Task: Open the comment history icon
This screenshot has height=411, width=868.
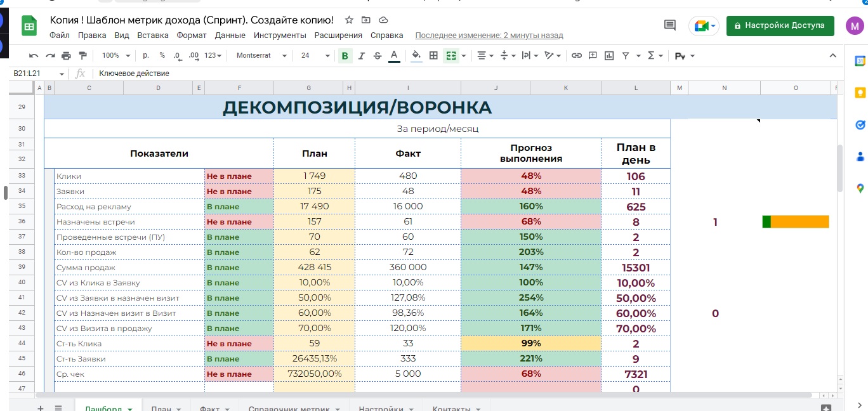Action: point(669,25)
